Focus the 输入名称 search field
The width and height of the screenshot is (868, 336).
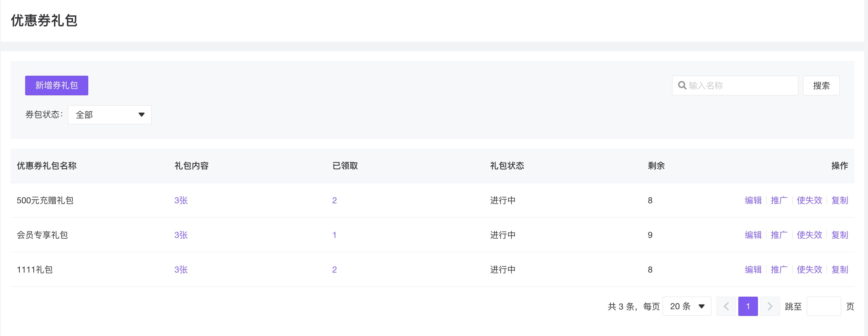tap(735, 86)
